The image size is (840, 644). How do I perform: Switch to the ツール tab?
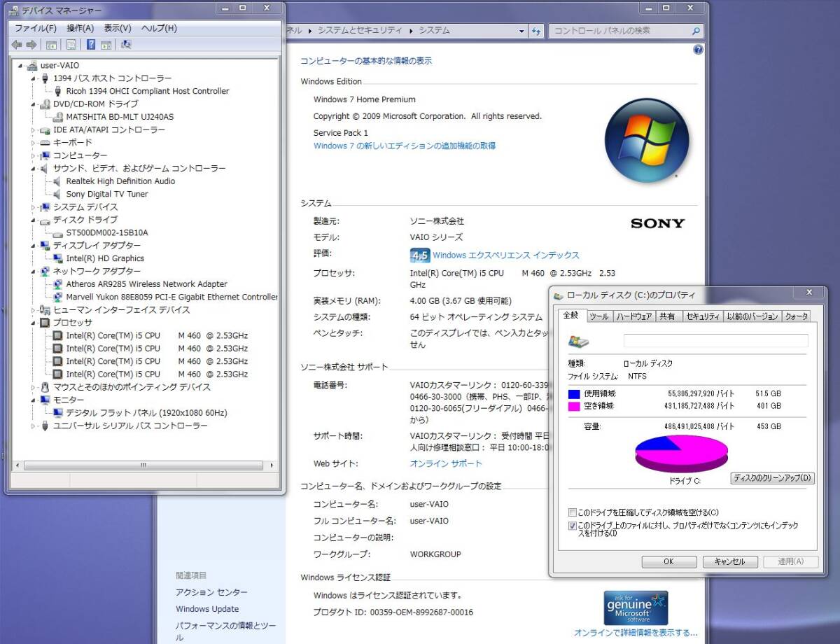pos(599,316)
